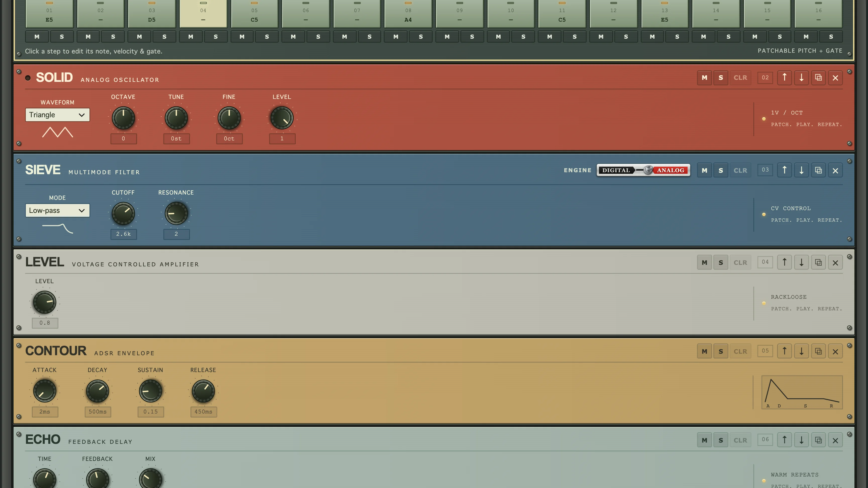Move the SOLID oscillator module down

tap(801, 78)
